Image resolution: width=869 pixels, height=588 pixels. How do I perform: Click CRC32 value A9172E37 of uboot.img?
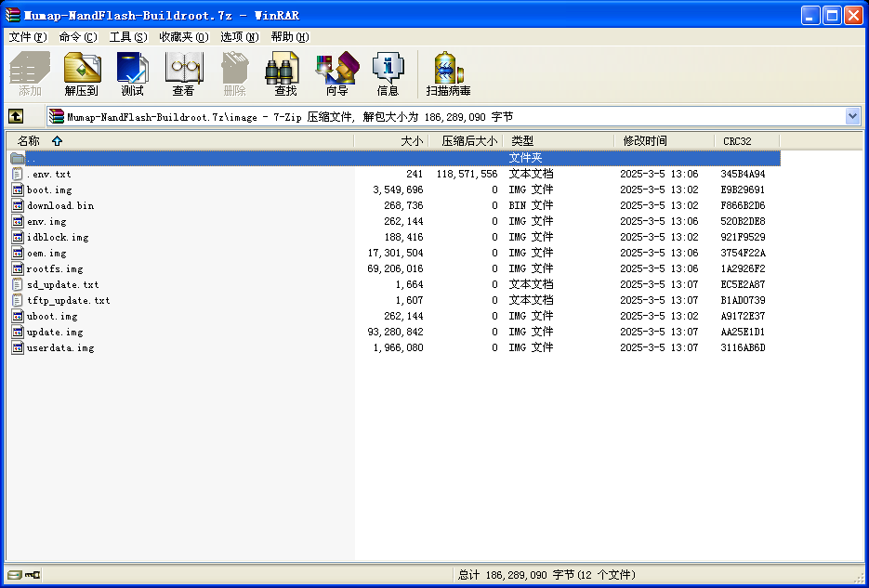tap(743, 316)
